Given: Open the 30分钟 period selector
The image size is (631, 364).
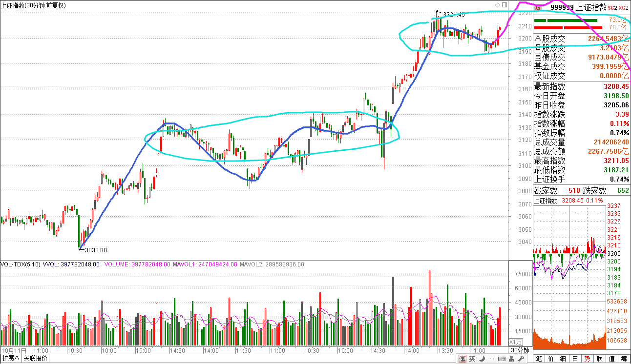Looking at the screenshot, I should [520, 350].
